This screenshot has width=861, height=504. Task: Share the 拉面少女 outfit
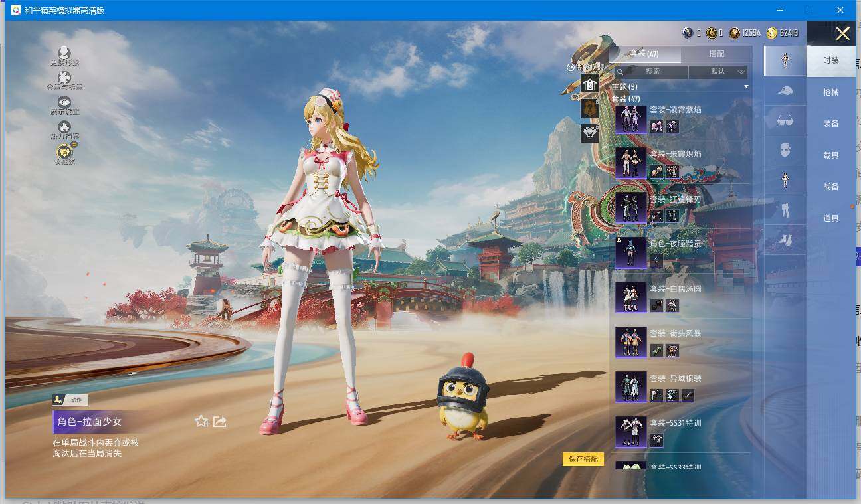coord(220,421)
